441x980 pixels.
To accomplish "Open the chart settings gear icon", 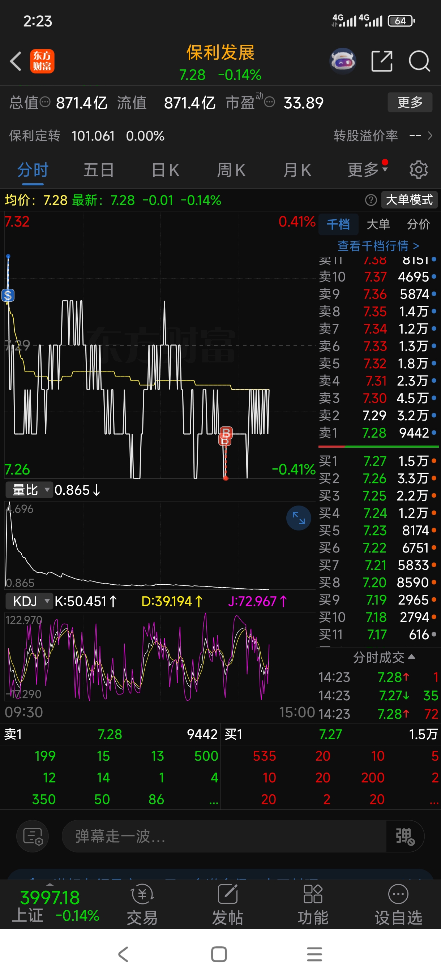I will 419,170.
